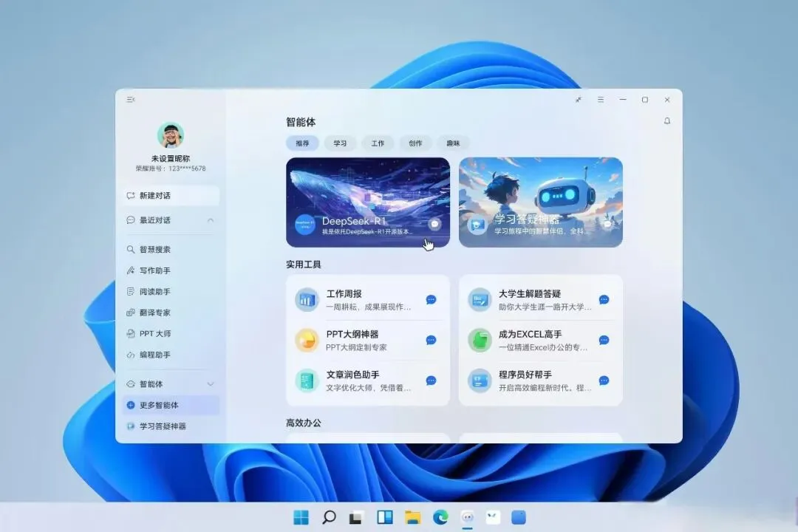Click the 大学生解题答疑 avatar icon
Viewport: 798px width, 532px height.
(x=480, y=300)
